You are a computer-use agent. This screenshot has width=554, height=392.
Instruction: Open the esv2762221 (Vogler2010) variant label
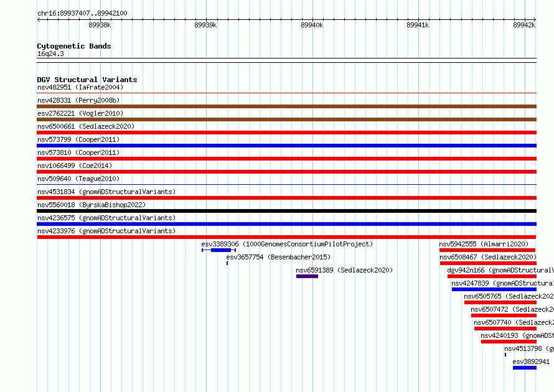click(x=80, y=113)
